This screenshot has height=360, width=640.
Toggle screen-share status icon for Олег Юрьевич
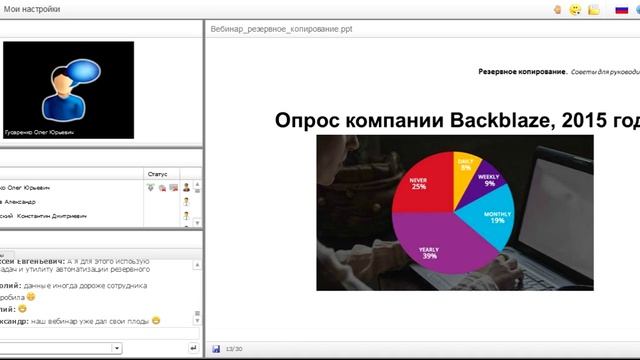[174, 188]
